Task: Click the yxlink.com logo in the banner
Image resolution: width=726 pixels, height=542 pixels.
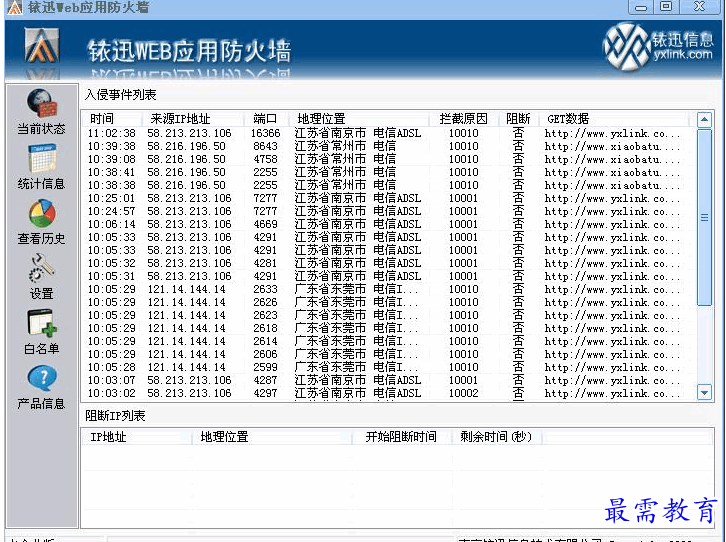Action: (657, 47)
